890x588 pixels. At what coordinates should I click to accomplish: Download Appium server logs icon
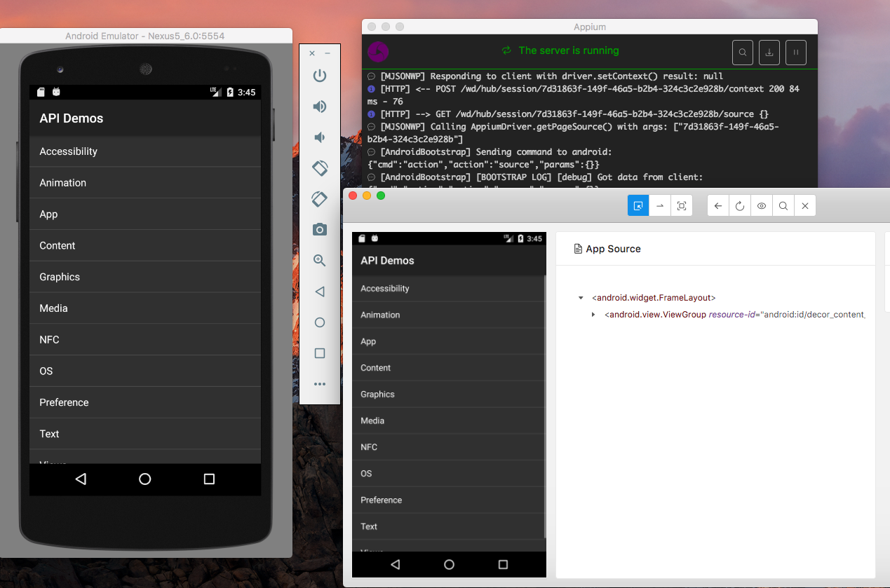point(769,53)
